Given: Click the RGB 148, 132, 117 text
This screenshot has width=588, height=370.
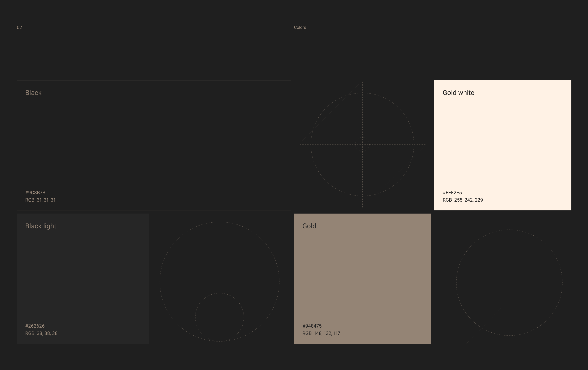Looking at the screenshot, I should pyautogui.click(x=321, y=333).
